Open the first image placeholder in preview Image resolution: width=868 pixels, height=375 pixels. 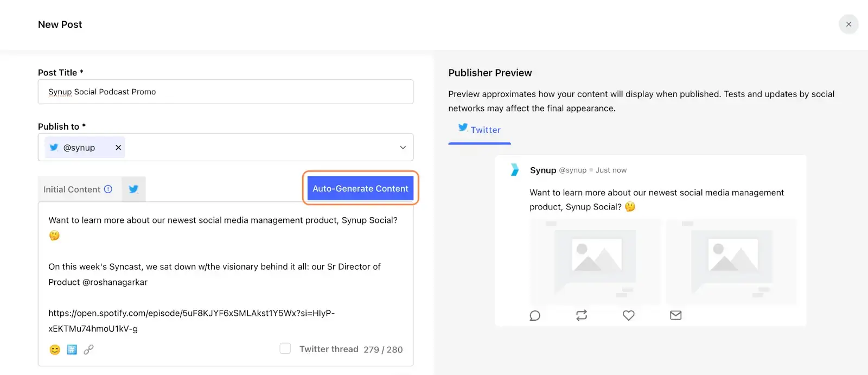(x=595, y=262)
